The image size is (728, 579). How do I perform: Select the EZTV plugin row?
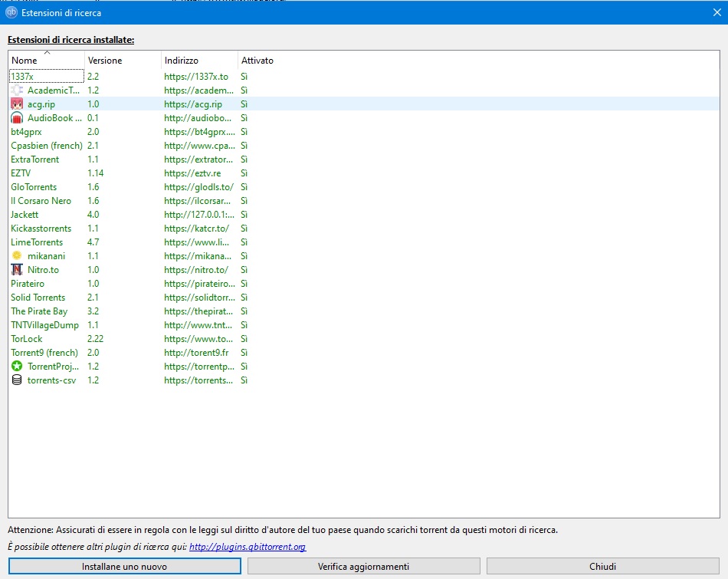coord(363,173)
